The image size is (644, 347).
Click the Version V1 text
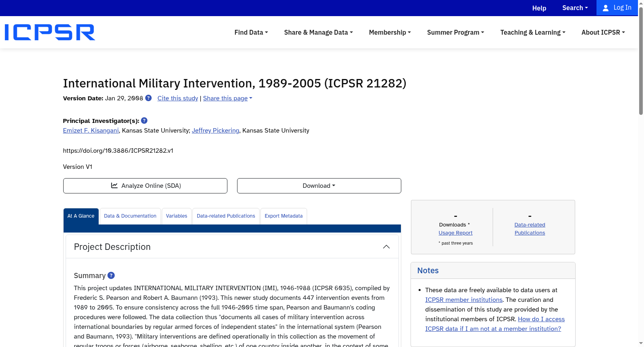(x=78, y=167)
